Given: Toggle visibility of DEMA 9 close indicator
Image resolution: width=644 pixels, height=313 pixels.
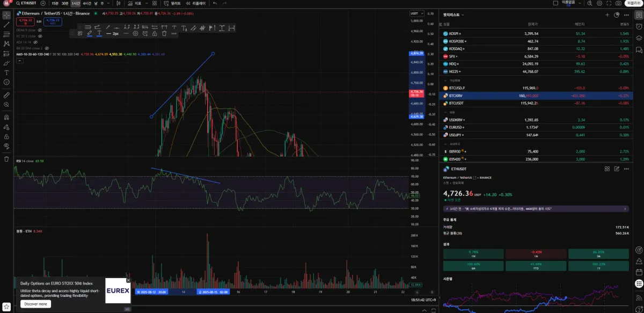Looking at the screenshot, I should click(41, 30).
